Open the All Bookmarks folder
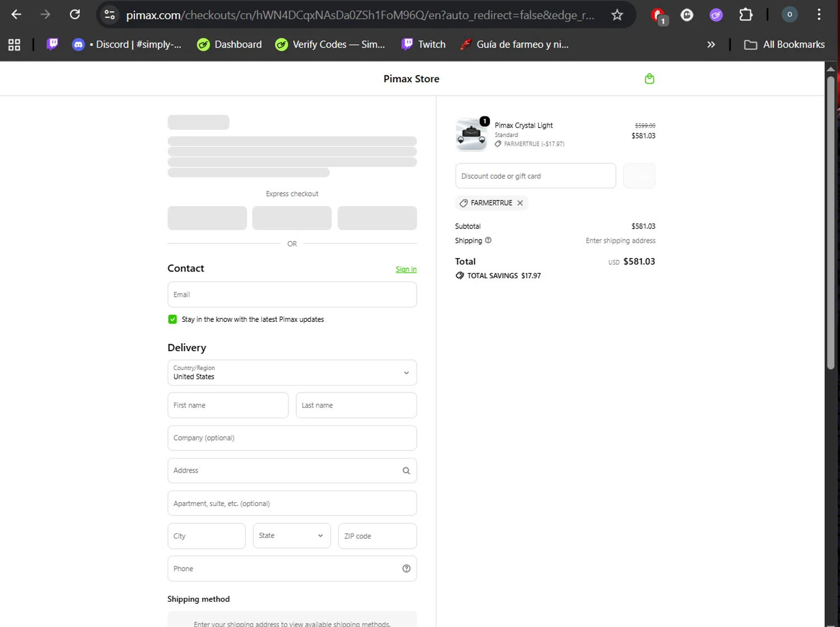Image resolution: width=840 pixels, height=627 pixels. (x=784, y=45)
